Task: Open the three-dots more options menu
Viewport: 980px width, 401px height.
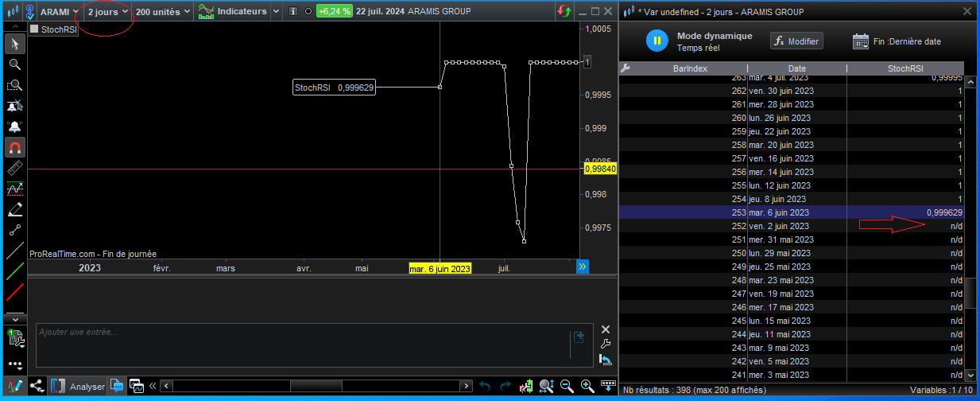Action: click(14, 364)
